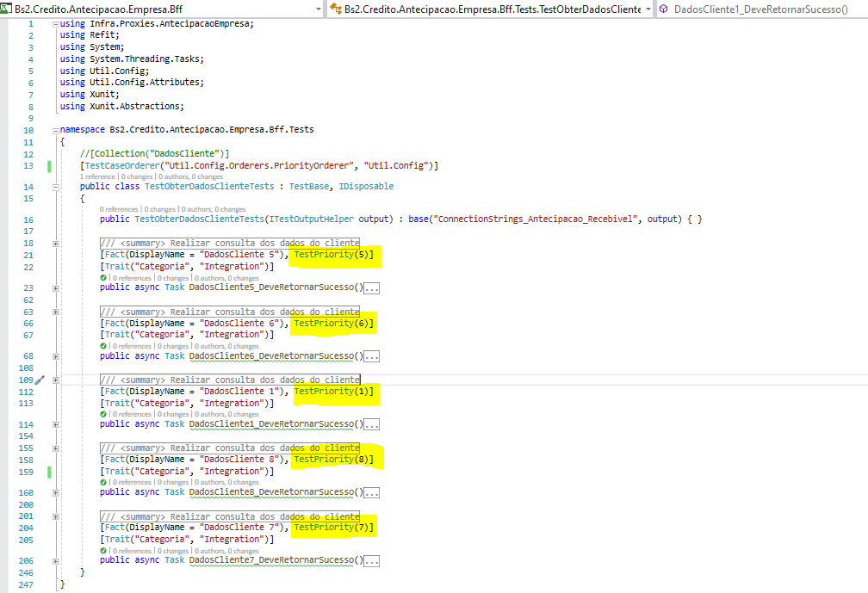Click the class icon beside TestObterDadosCliente dropdown

click(336, 9)
